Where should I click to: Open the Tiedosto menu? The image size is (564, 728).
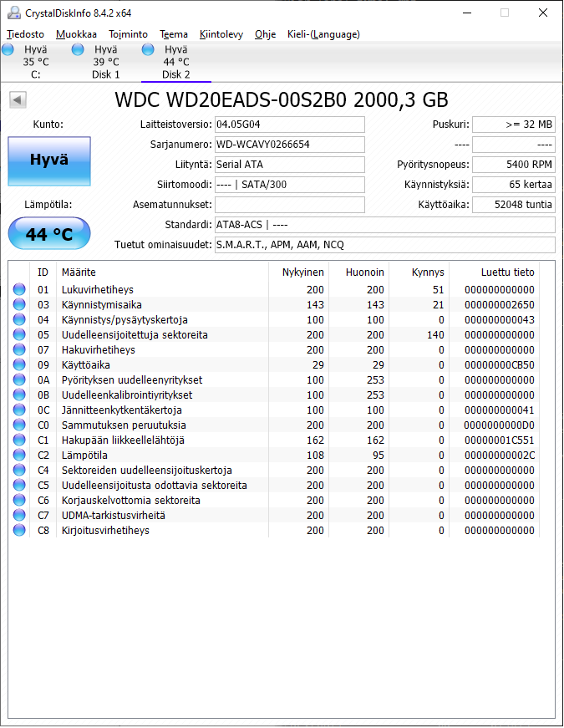(26, 34)
